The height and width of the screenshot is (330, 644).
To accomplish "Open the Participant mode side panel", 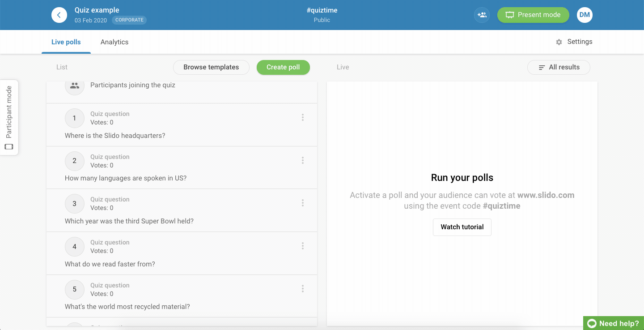I will [x=9, y=118].
